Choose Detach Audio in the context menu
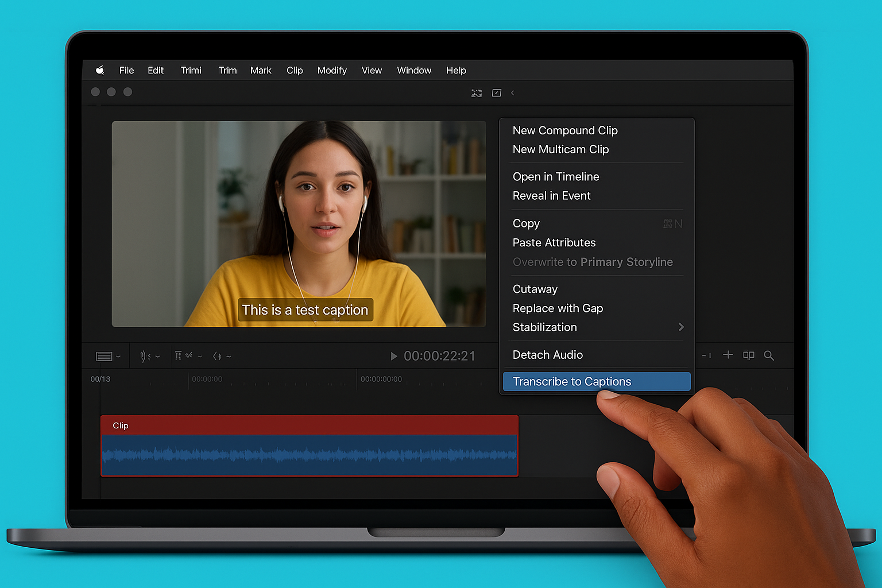Image resolution: width=882 pixels, height=588 pixels. point(548,355)
